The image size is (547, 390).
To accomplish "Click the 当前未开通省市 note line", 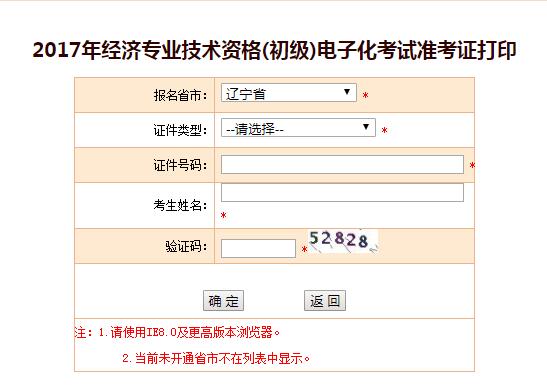I will (216, 358).
